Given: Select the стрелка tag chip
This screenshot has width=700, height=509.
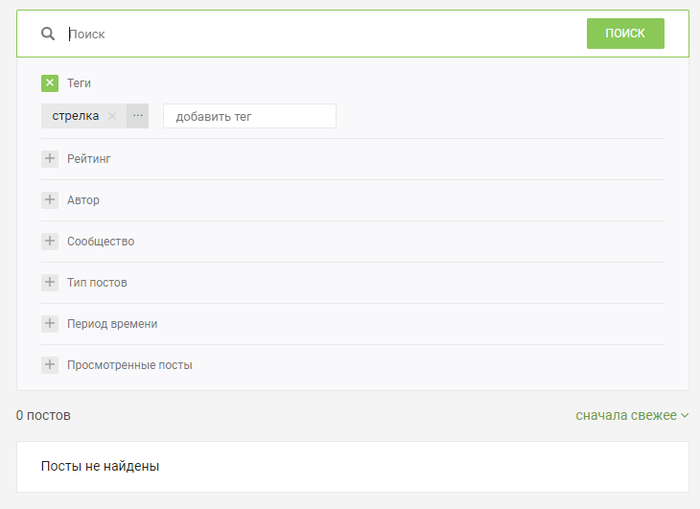Looking at the screenshot, I should pyautogui.click(x=76, y=116).
